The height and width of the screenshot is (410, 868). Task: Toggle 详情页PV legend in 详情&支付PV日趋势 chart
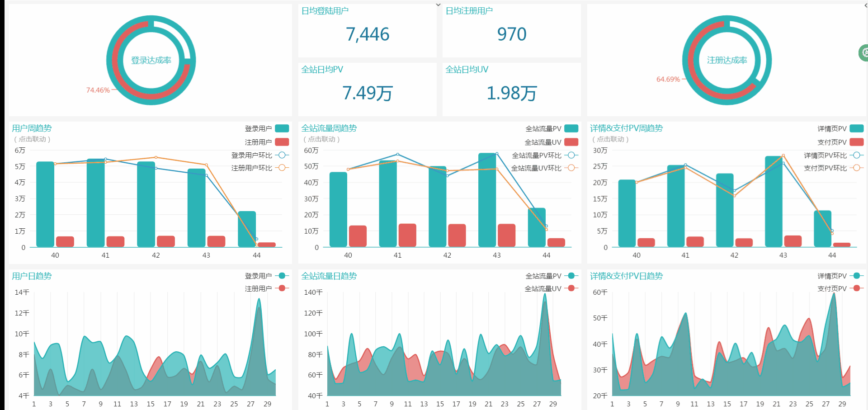click(840, 276)
